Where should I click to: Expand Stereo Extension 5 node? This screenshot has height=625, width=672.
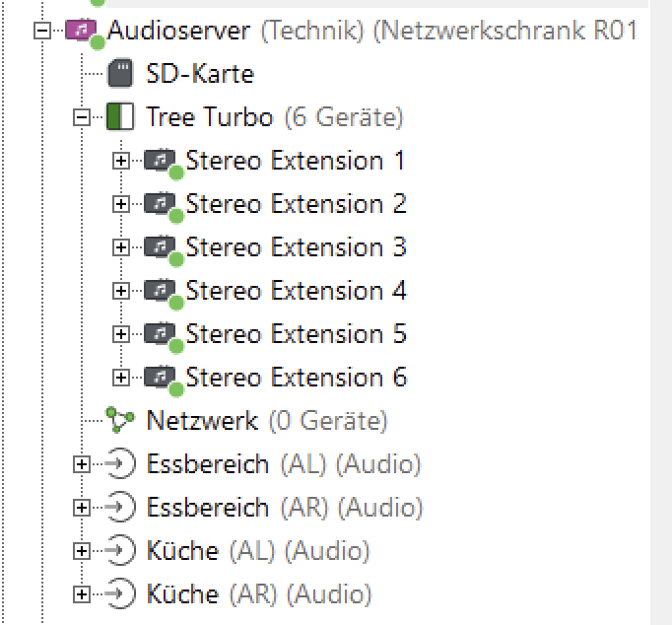point(121,334)
